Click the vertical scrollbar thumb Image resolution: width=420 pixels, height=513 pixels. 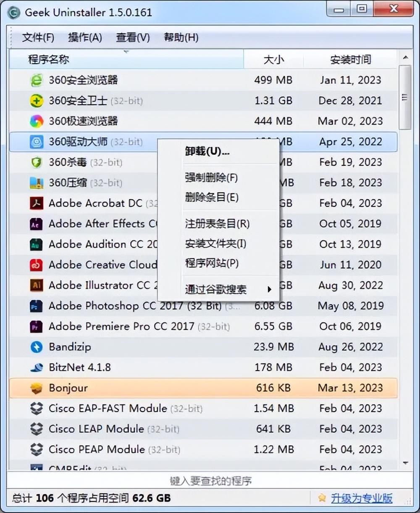pyautogui.click(x=405, y=98)
